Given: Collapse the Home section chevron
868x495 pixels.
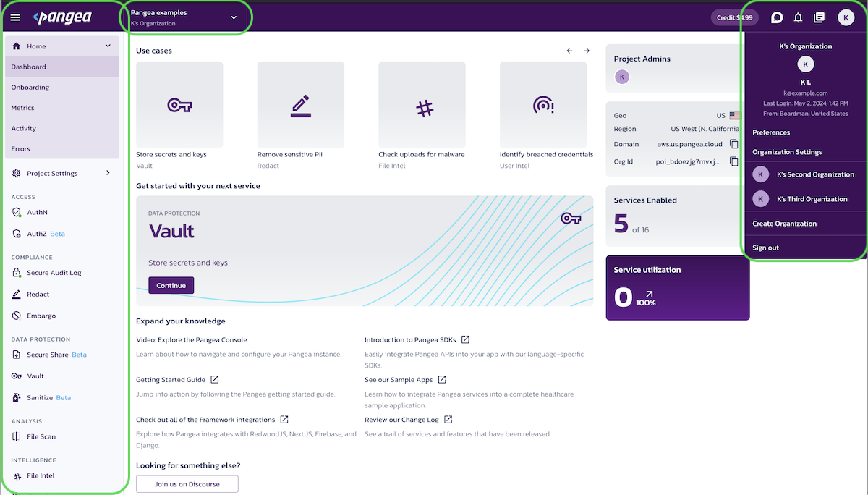Looking at the screenshot, I should [108, 46].
